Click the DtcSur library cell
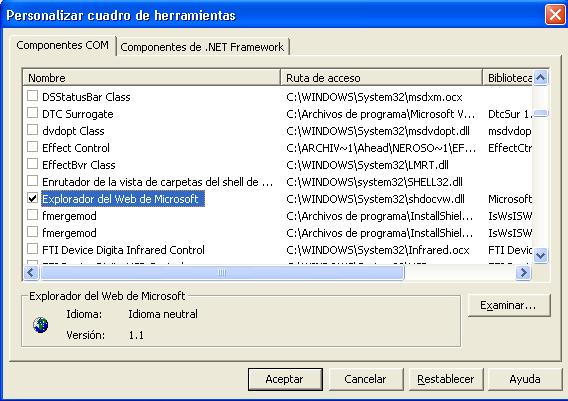The image size is (568, 401). pos(510,114)
